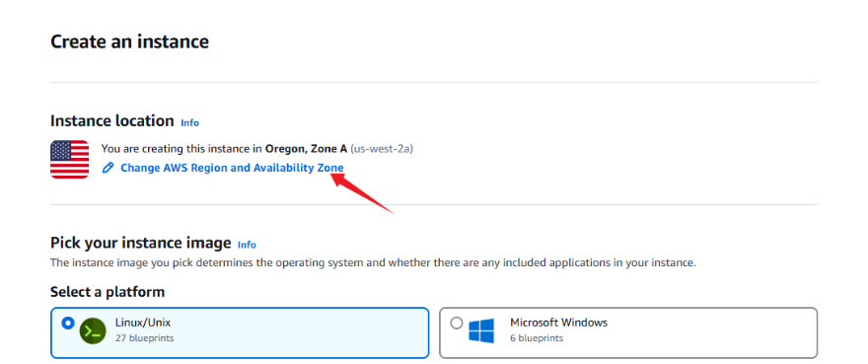Click the green Linux terminal icon
This screenshot has height=364, width=868.
93,331
